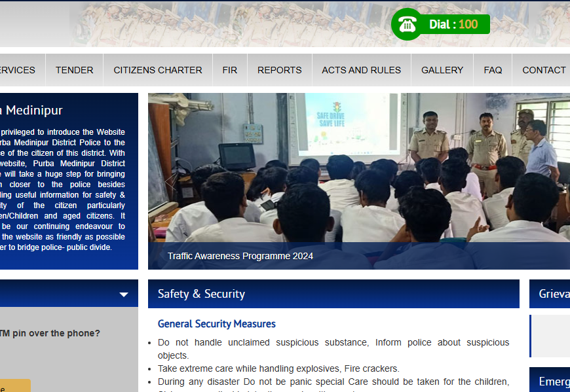Screen dimensions: 570x392
Task: Select REPORTS in the navigation bar
Action: coord(279,70)
